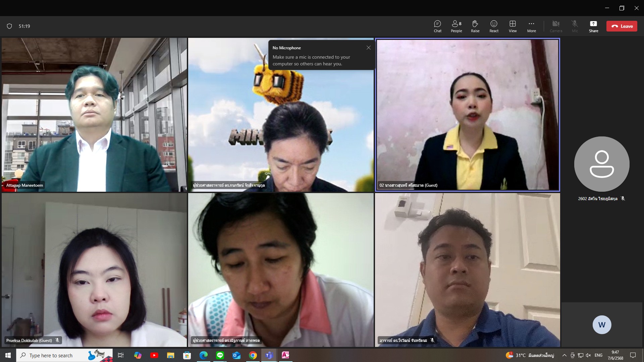Click the W participant avatar
Viewport: 644px width, 362px height.
602,324
